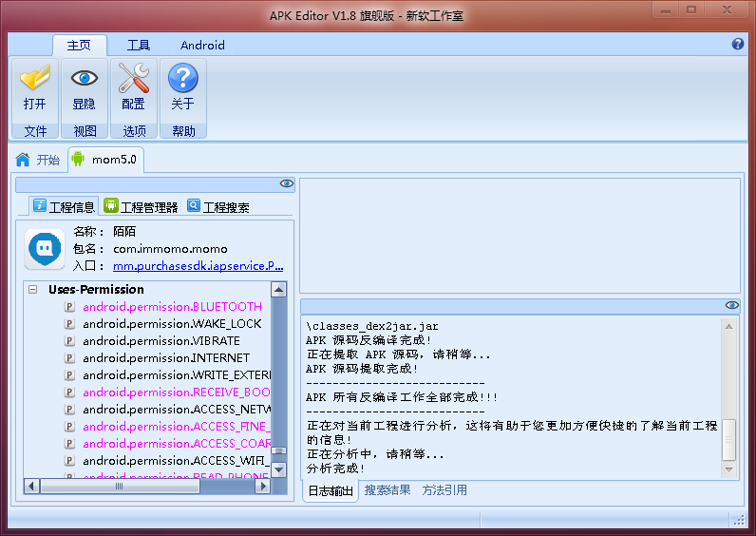The height and width of the screenshot is (536, 756).
Task: Click the P icon beside ACCESS_COARSE permission
Action: [x=70, y=444]
